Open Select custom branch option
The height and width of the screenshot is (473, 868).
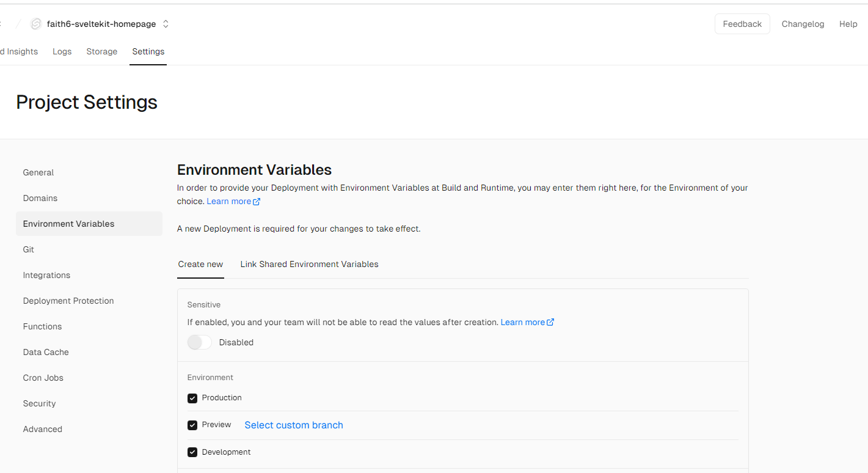(294, 425)
